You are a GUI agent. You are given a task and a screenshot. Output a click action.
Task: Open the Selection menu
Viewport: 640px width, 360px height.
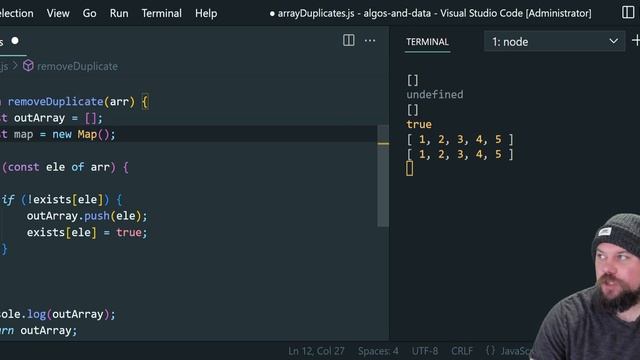click(16, 13)
